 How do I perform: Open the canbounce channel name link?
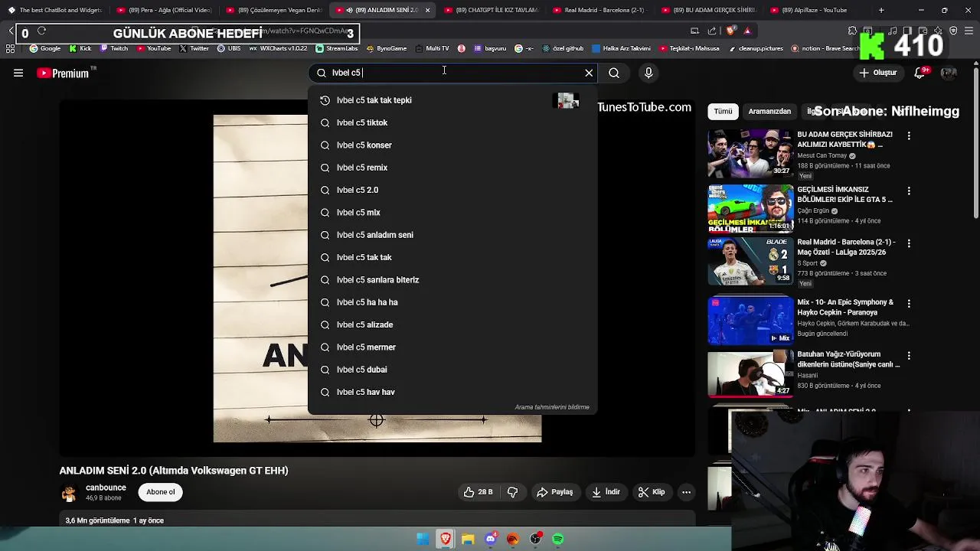(106, 487)
